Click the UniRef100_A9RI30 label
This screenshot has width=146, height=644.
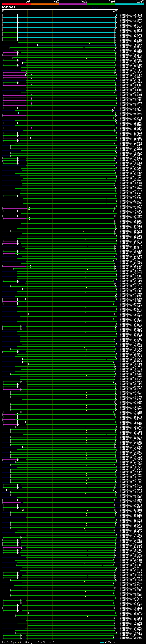[131, 48]
